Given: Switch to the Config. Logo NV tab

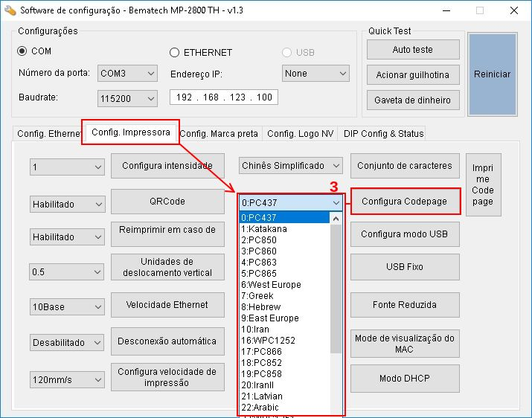Looking at the screenshot, I should tap(301, 134).
